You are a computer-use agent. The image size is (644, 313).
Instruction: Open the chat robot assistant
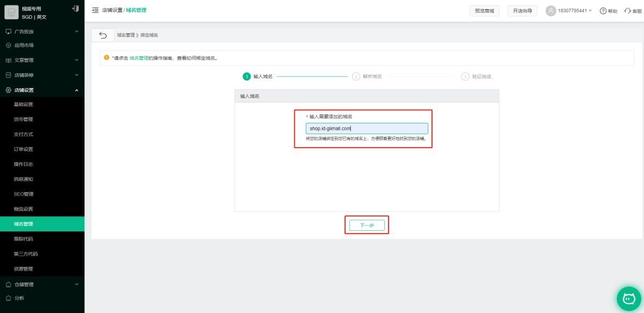click(628, 297)
